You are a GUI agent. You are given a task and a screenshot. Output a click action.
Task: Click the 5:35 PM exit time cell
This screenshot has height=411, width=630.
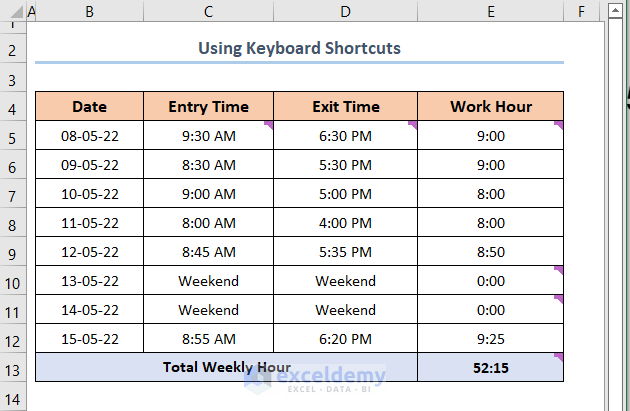[345, 252]
